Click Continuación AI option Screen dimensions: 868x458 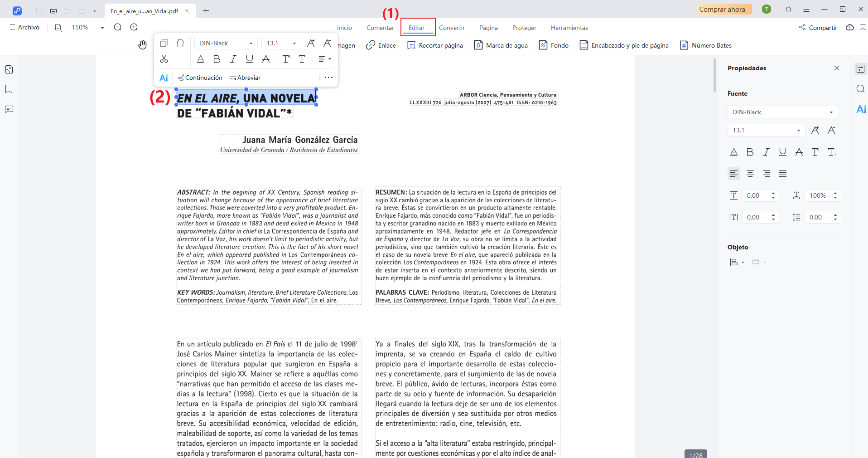(200, 78)
